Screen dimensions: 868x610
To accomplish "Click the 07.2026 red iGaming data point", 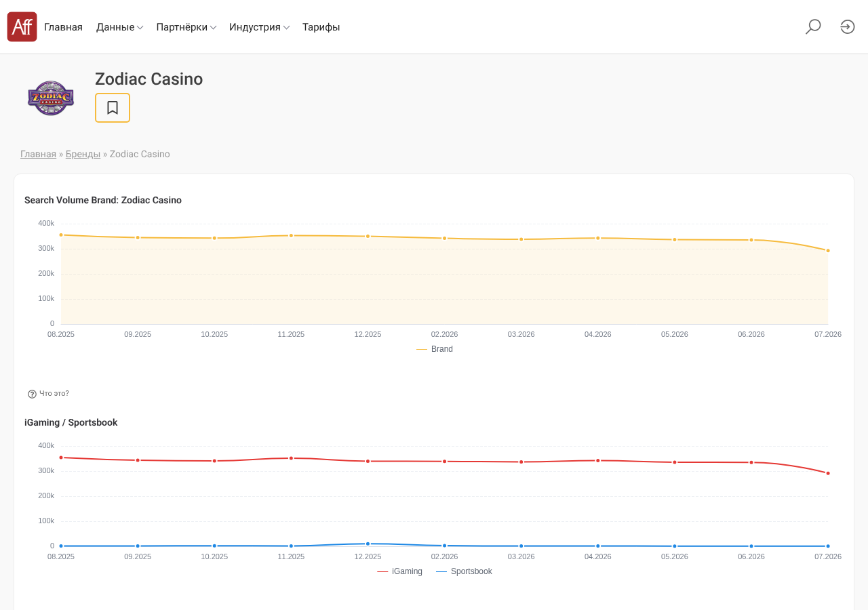I will pos(828,473).
